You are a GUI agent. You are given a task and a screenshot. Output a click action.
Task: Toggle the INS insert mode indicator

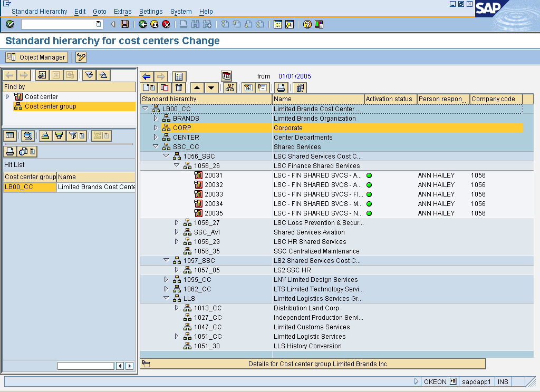coord(503,381)
